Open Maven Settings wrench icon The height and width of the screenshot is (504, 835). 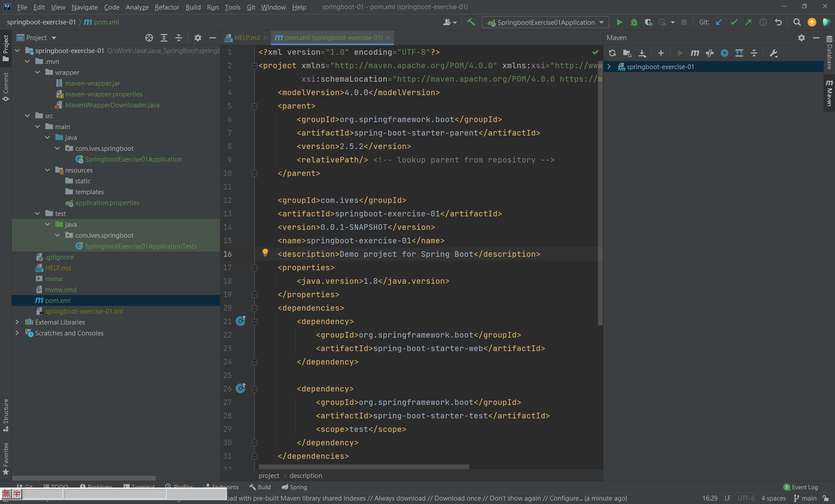(774, 53)
